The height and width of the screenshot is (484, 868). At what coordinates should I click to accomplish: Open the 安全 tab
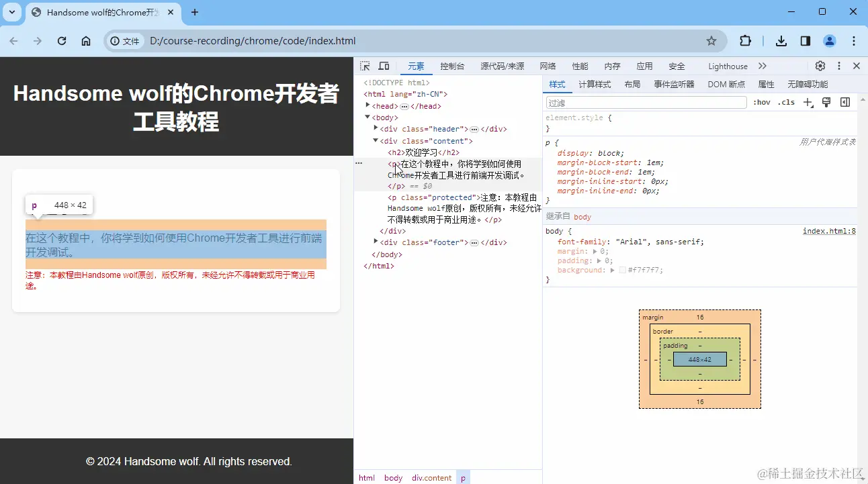[677, 66]
